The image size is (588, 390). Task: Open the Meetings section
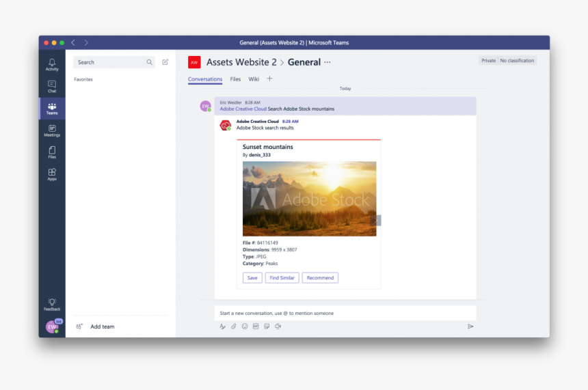52,130
